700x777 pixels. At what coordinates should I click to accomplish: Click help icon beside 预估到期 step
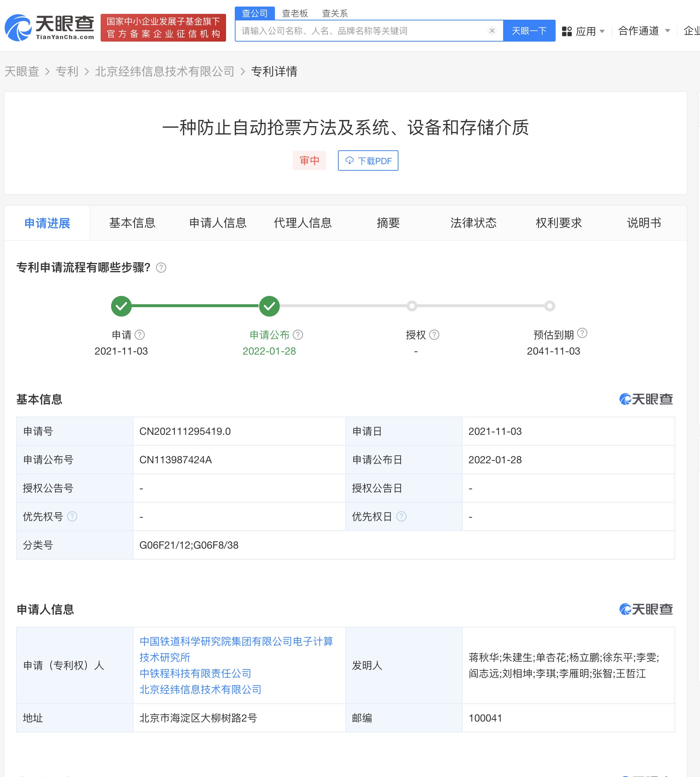(x=582, y=333)
